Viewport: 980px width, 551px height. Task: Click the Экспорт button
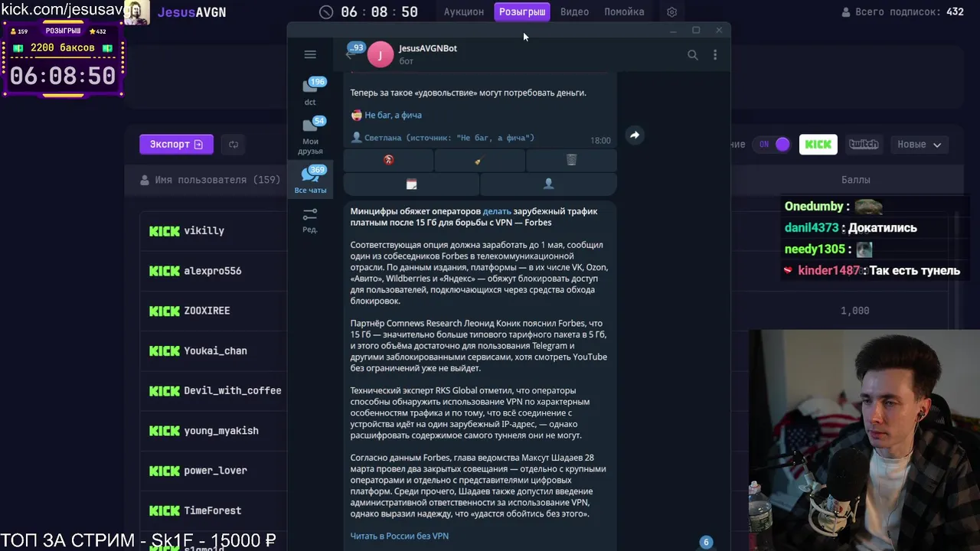[176, 144]
